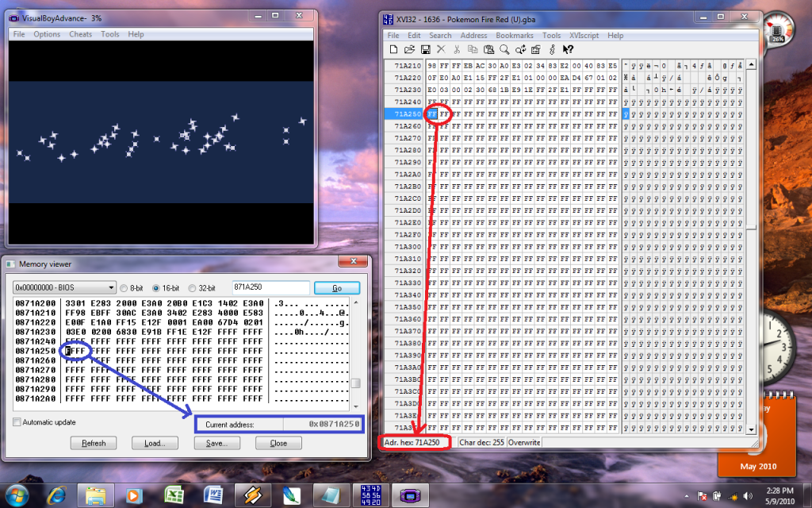The height and width of the screenshot is (508, 812).
Task: Open Excel from the taskbar
Action: pos(174,495)
